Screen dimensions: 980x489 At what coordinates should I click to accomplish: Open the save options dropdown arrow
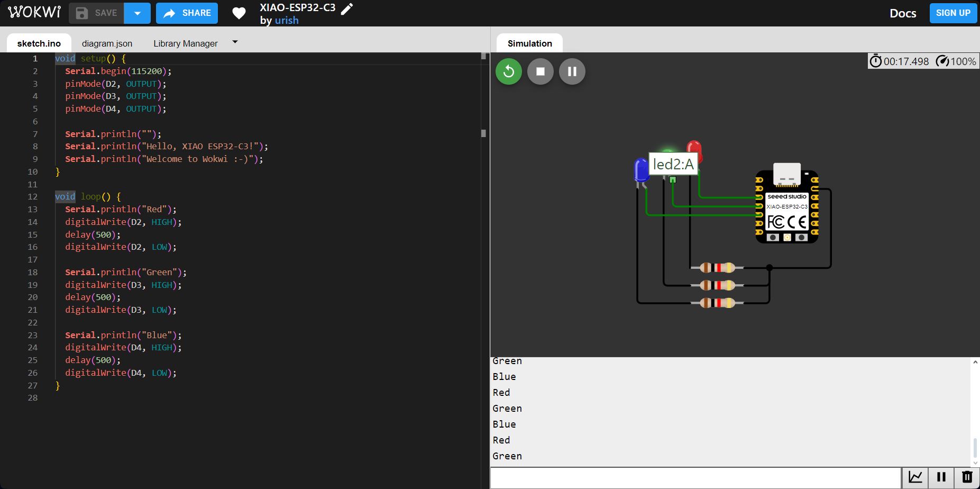pos(138,13)
